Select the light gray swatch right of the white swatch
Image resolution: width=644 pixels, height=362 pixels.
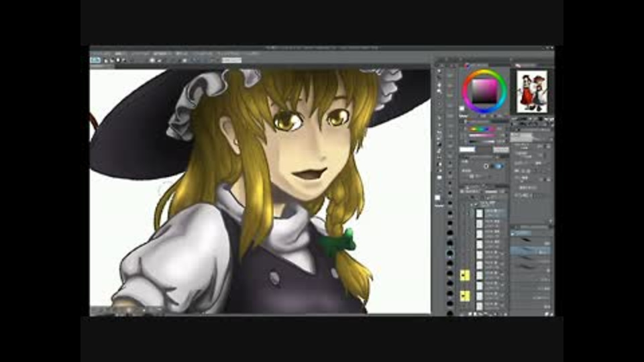click(500, 149)
